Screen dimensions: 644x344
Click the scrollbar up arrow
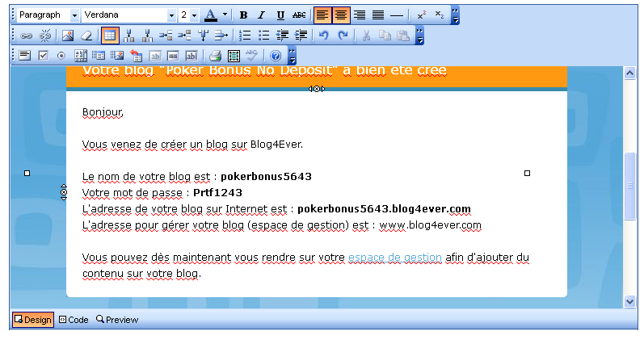coord(630,74)
